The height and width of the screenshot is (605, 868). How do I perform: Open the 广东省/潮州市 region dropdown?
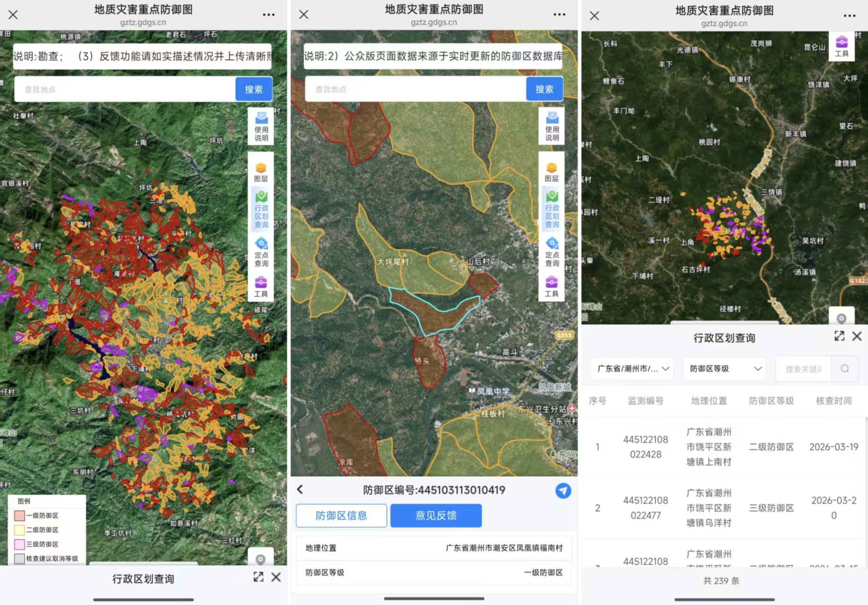pos(632,368)
